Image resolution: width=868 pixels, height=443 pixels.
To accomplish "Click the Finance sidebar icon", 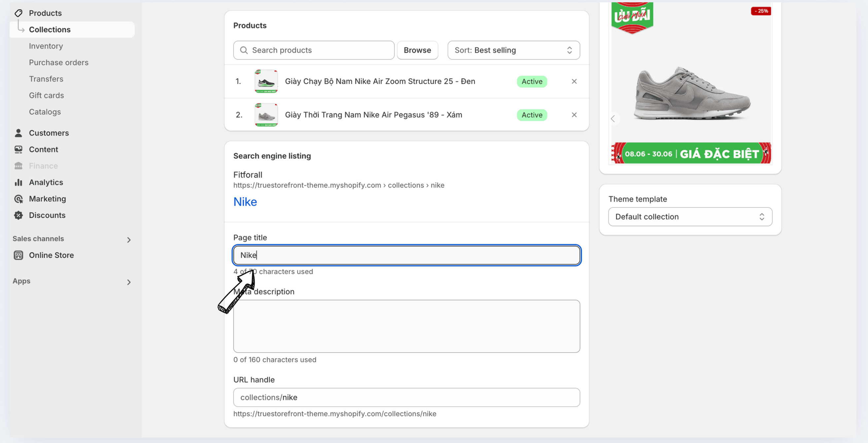I will [x=19, y=166].
